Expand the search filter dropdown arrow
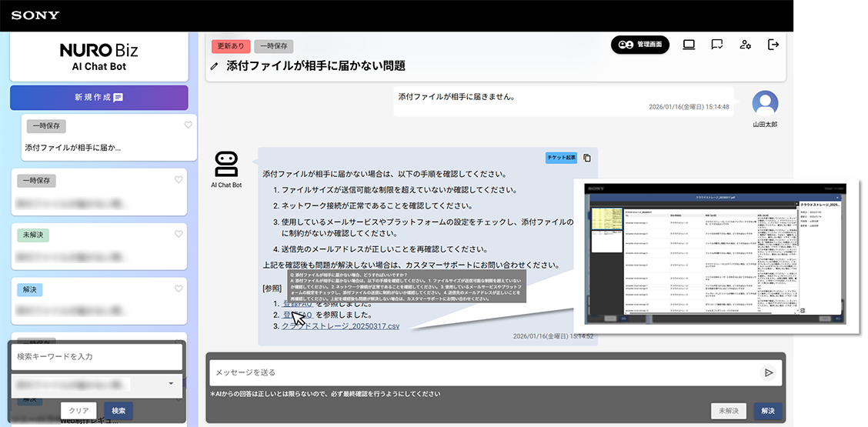The height and width of the screenshot is (427, 868). click(x=171, y=383)
